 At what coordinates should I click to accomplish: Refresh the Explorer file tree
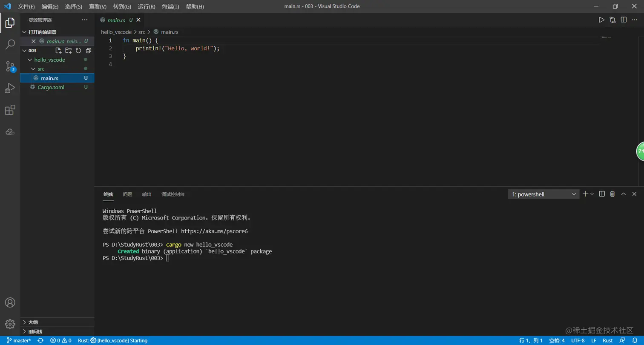tap(78, 51)
